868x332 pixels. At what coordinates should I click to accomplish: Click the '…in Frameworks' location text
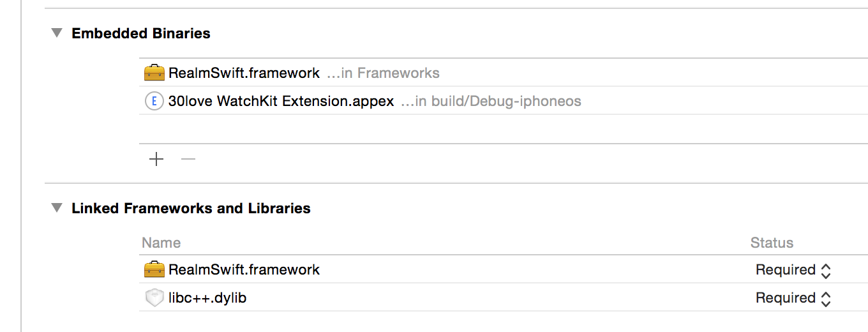[383, 73]
